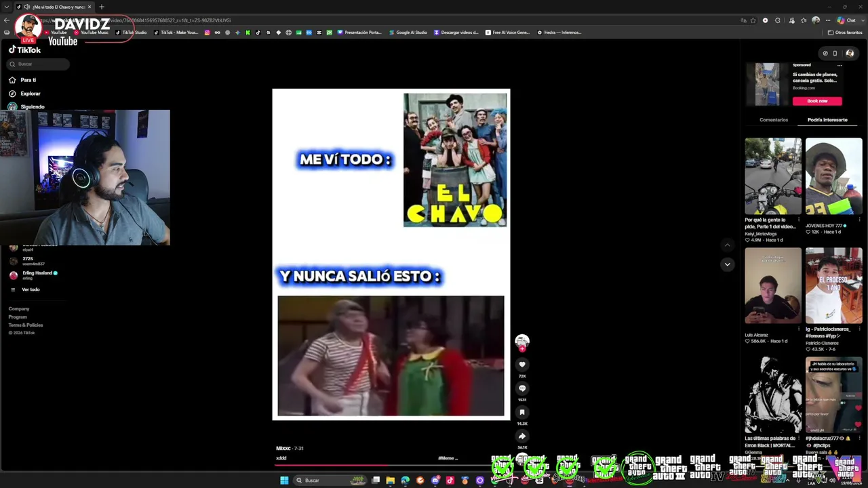Open the Google AI Studio bookmark
Screen dimensions: 868x488
click(408, 33)
